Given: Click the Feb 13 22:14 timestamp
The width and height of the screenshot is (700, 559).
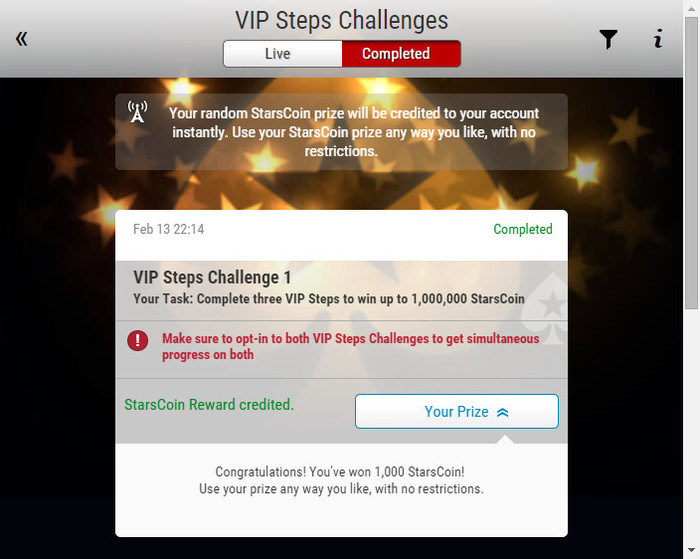Looking at the screenshot, I should tap(168, 229).
